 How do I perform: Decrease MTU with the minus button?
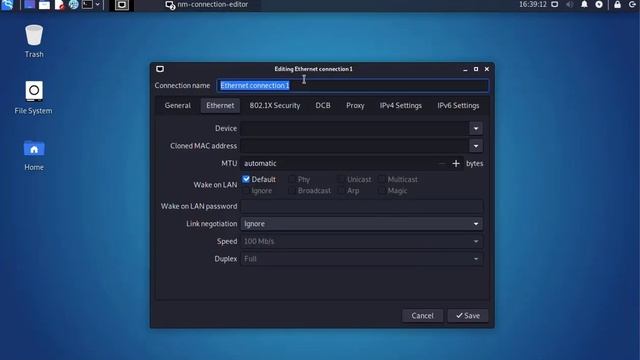pos(442,164)
